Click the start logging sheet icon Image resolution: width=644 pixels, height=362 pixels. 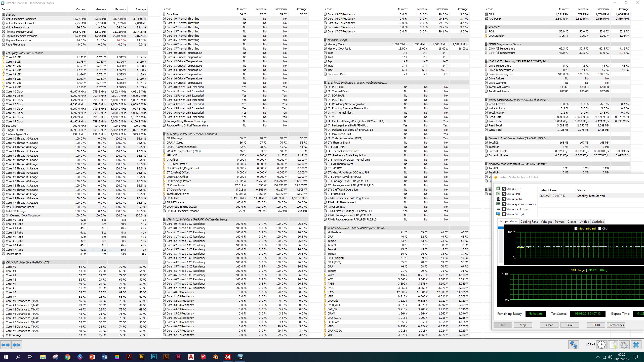pyautogui.click(x=613, y=345)
